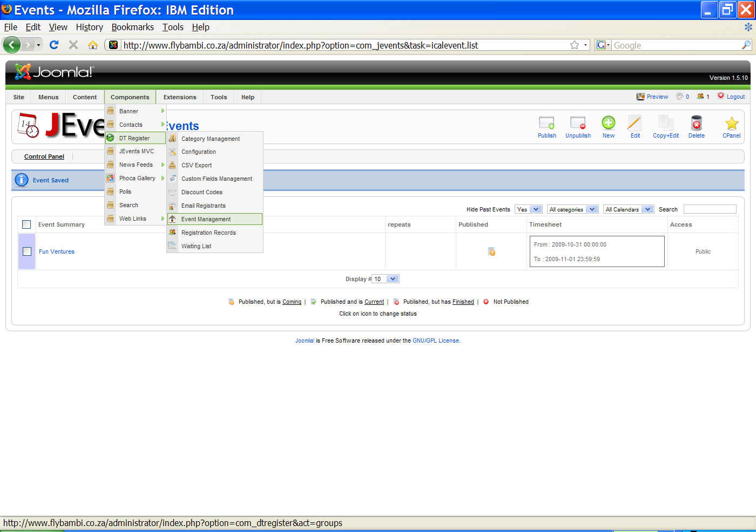This screenshot has width=756, height=532.
Task: Open the Extensions menu
Action: tap(180, 97)
